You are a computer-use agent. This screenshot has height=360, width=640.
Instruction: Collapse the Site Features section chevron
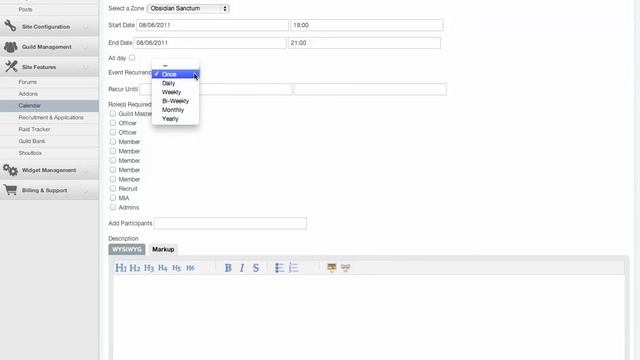pyautogui.click(x=86, y=67)
